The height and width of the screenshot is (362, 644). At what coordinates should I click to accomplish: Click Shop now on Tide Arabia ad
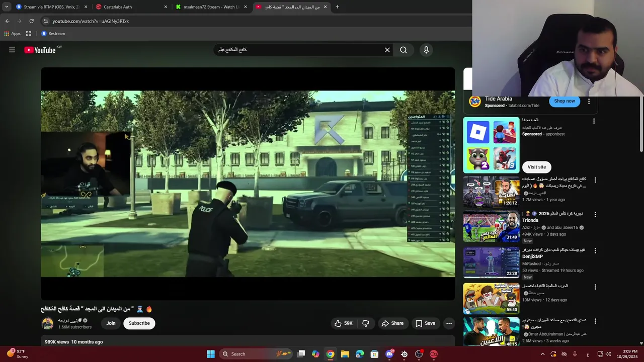(x=565, y=101)
